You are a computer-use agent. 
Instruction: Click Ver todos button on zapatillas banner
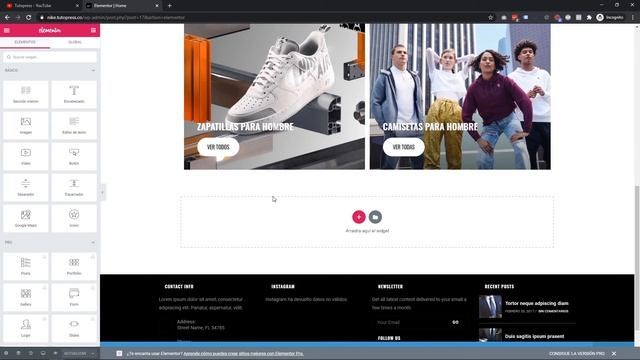[218, 147]
